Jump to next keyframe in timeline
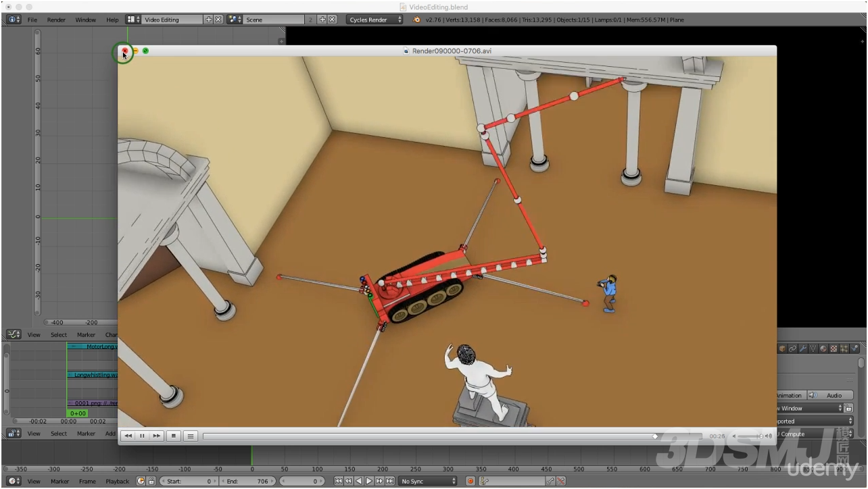The width and height of the screenshot is (868, 489). (x=379, y=481)
